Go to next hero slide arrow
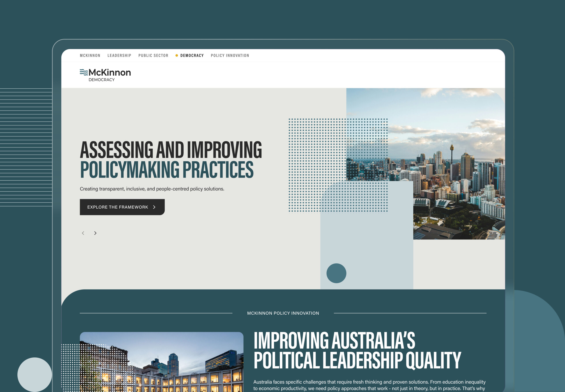The image size is (565, 392). tap(95, 233)
